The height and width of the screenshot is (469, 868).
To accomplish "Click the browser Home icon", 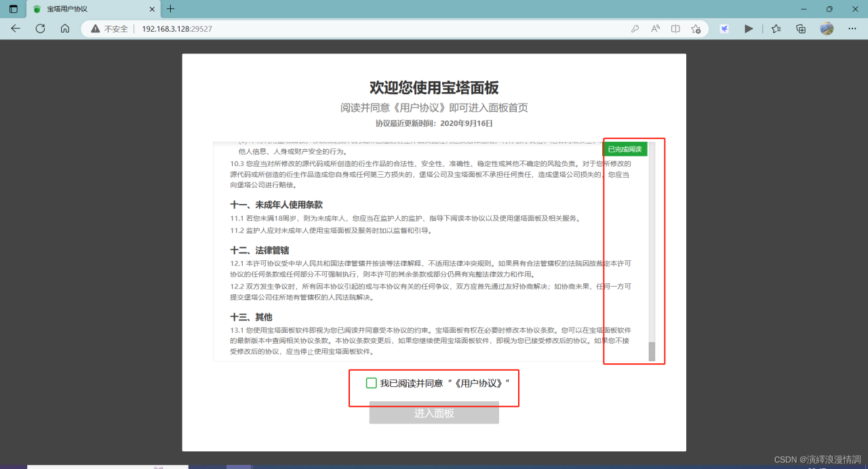I will [64, 28].
